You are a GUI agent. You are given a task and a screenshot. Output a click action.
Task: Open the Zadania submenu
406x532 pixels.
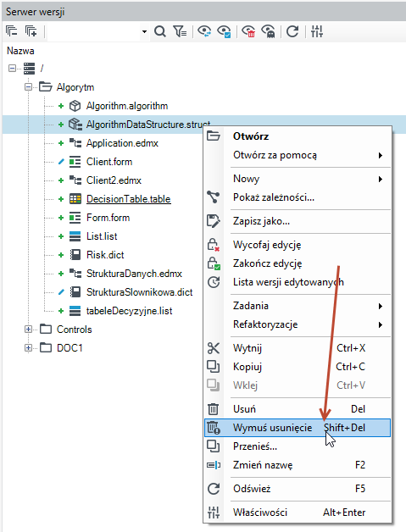(298, 306)
